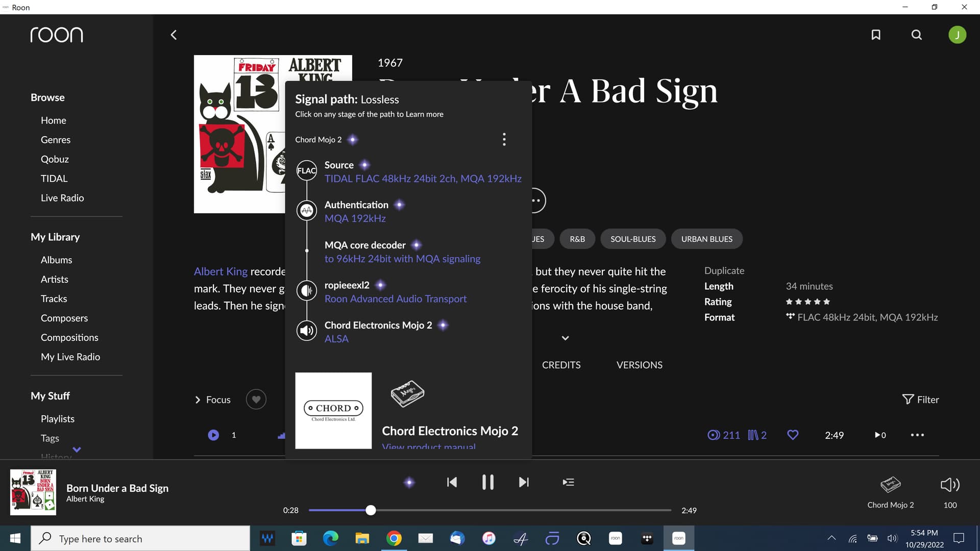Switch to the VERSIONS tab
The image size is (980, 551).
639,365
